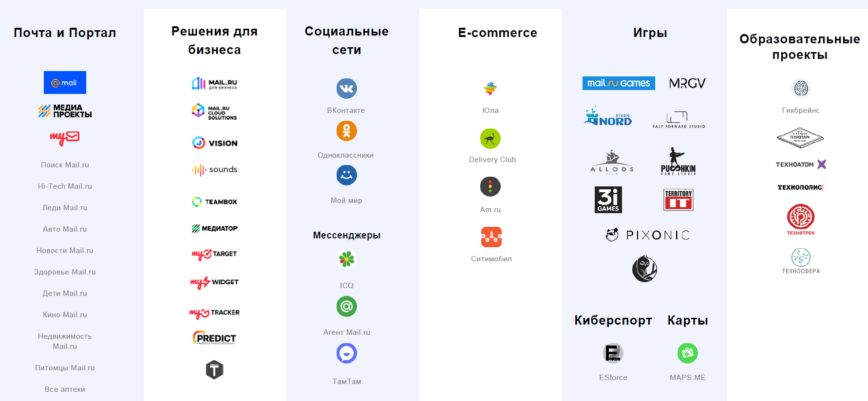Select the Гикбрейнс brain icon
The image size is (868, 401).
point(801,89)
